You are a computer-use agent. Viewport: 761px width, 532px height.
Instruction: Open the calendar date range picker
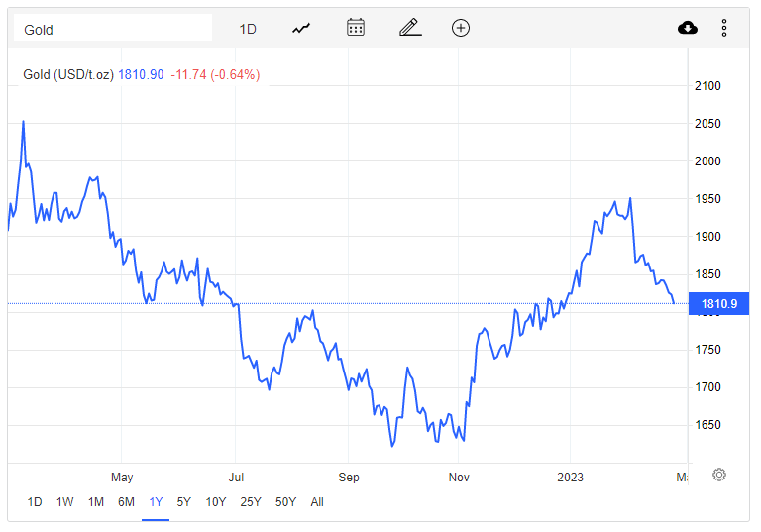coord(356,27)
